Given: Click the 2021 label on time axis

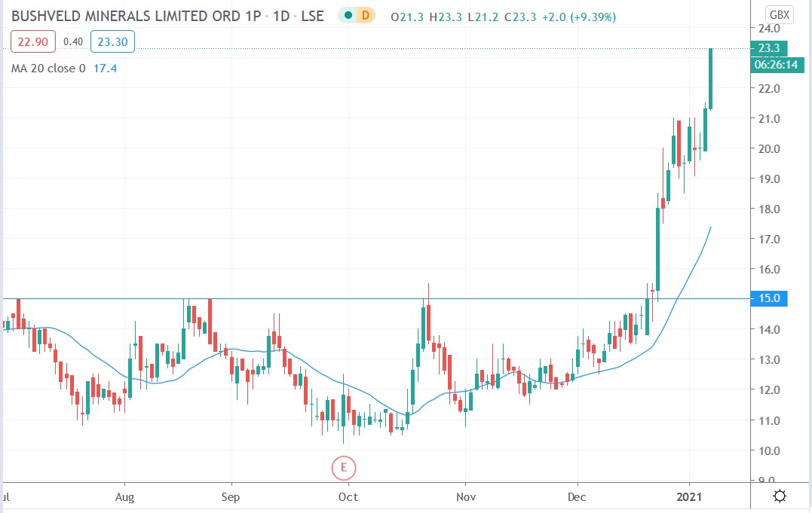Looking at the screenshot, I should [689, 497].
